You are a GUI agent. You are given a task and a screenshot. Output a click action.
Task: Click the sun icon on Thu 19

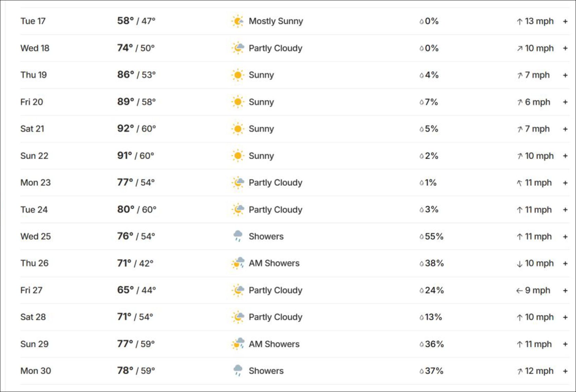point(237,75)
